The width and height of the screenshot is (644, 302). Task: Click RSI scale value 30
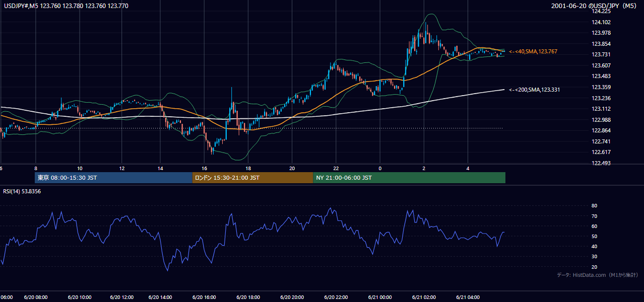click(595, 257)
